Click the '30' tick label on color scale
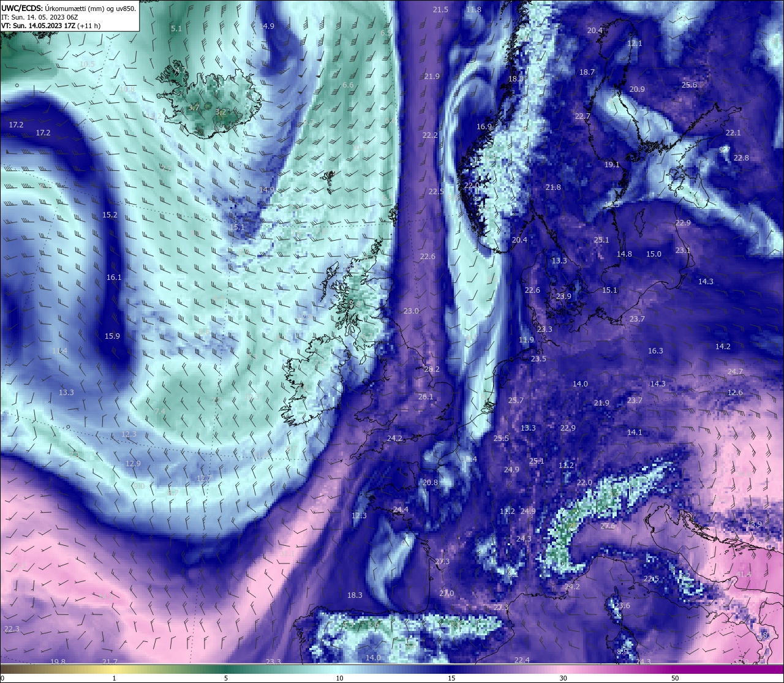This screenshot has height=683, width=784. pos(563,678)
